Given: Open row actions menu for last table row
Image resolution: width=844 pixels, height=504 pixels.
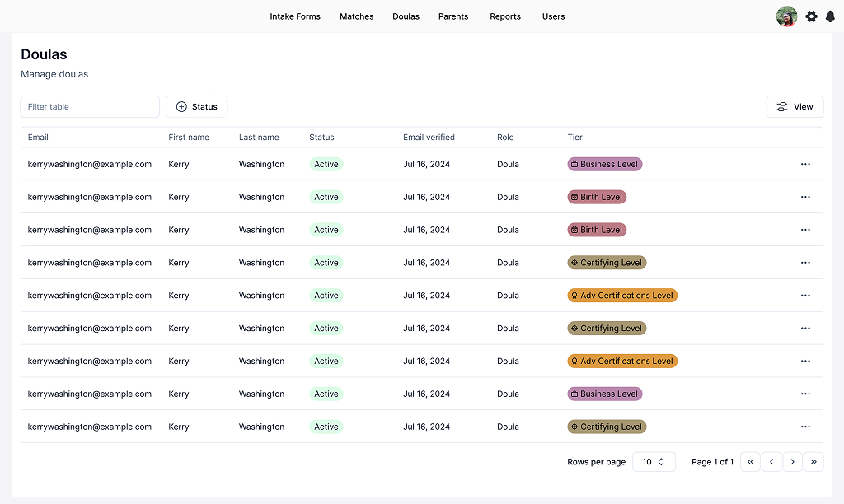Looking at the screenshot, I should click(x=805, y=427).
